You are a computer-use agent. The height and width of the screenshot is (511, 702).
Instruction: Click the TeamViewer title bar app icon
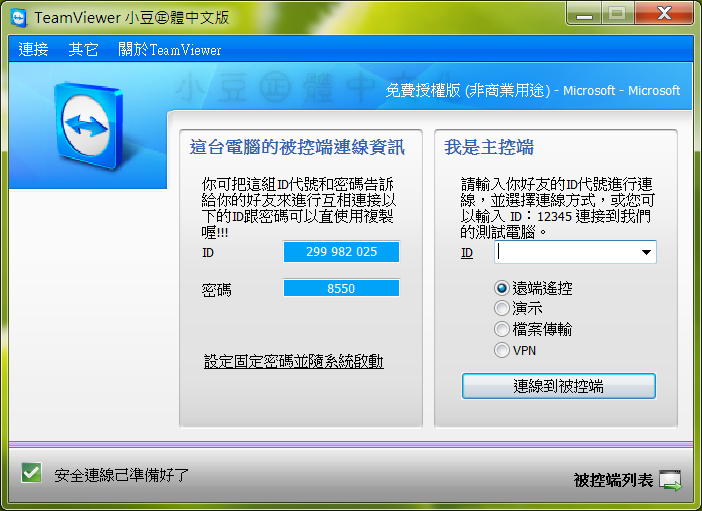click(x=18, y=17)
